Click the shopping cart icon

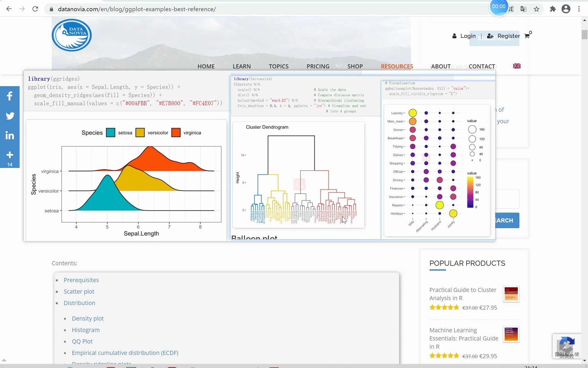coord(527,36)
